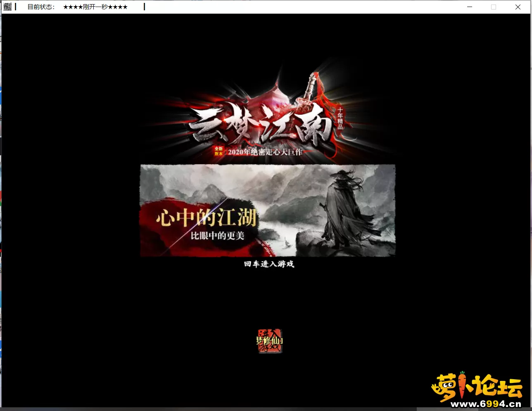The image size is (532, 411).
Task: Click the 心中的江湖 ink-painting banner
Action: click(x=268, y=210)
